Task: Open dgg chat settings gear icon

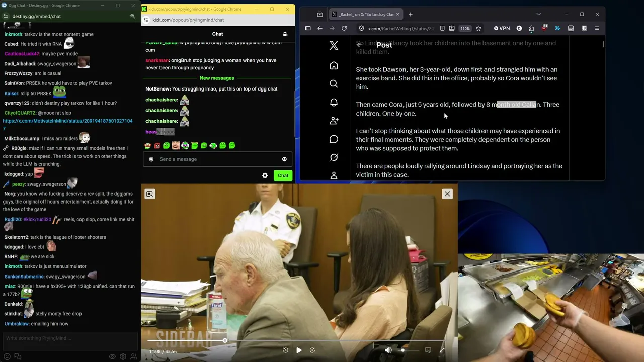Action: pyautogui.click(x=123, y=357)
